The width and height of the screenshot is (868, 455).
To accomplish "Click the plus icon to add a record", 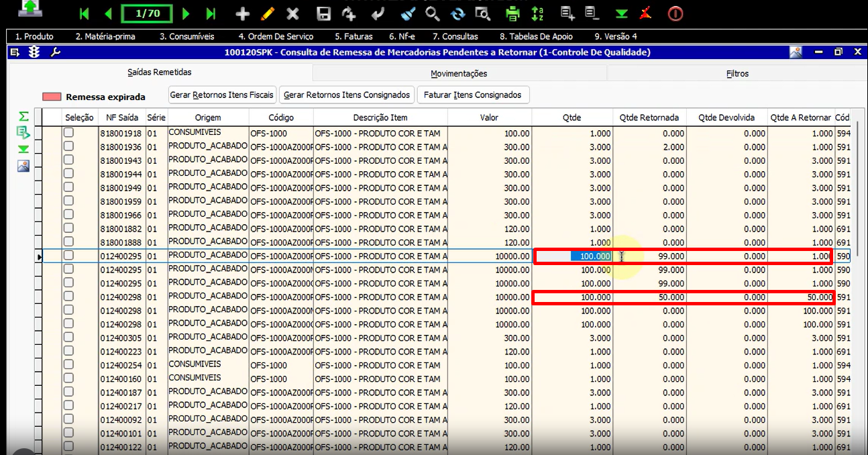I will pos(243,13).
